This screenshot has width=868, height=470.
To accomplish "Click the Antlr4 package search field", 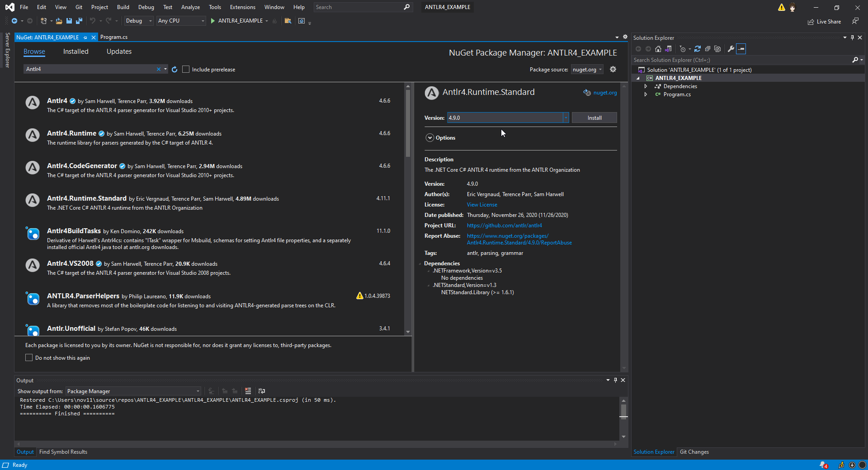I will pos(90,69).
